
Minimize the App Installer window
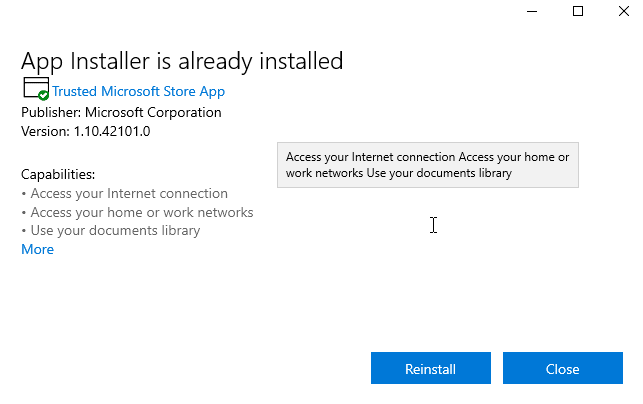pos(529,11)
